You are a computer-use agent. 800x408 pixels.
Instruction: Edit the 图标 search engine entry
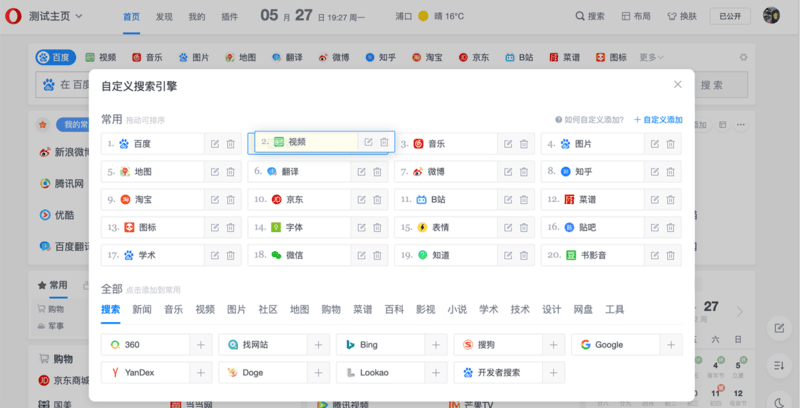[215, 227]
